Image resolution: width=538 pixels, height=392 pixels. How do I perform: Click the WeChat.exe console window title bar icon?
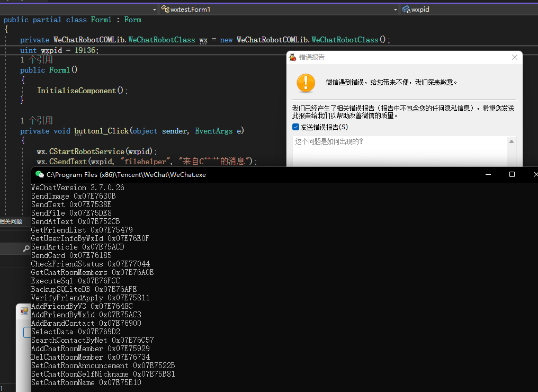tap(39, 174)
